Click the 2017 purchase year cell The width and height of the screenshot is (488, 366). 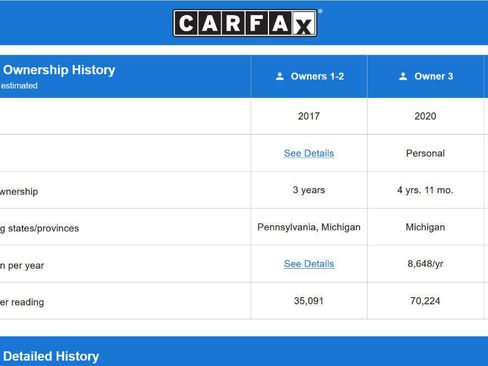coord(309,116)
